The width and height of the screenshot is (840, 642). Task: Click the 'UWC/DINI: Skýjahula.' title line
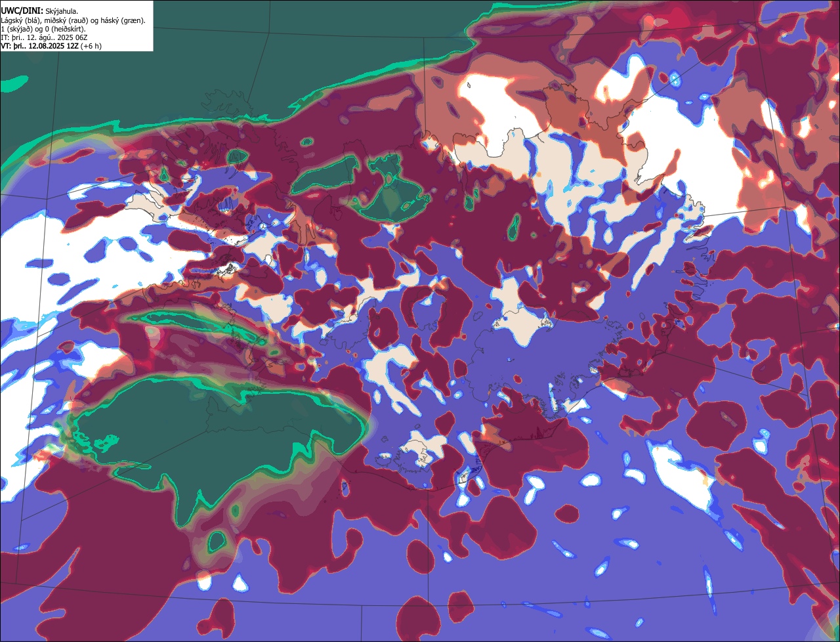pos(40,11)
